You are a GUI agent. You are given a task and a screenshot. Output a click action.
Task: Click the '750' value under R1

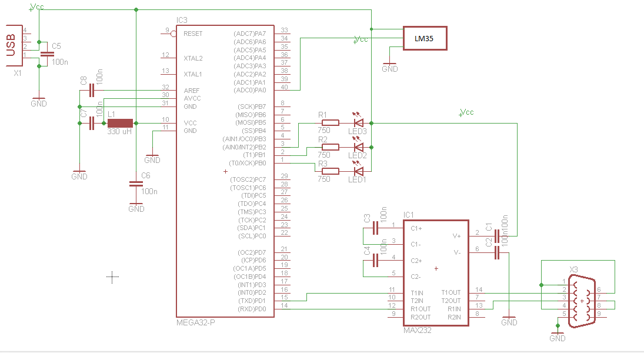[323, 130]
